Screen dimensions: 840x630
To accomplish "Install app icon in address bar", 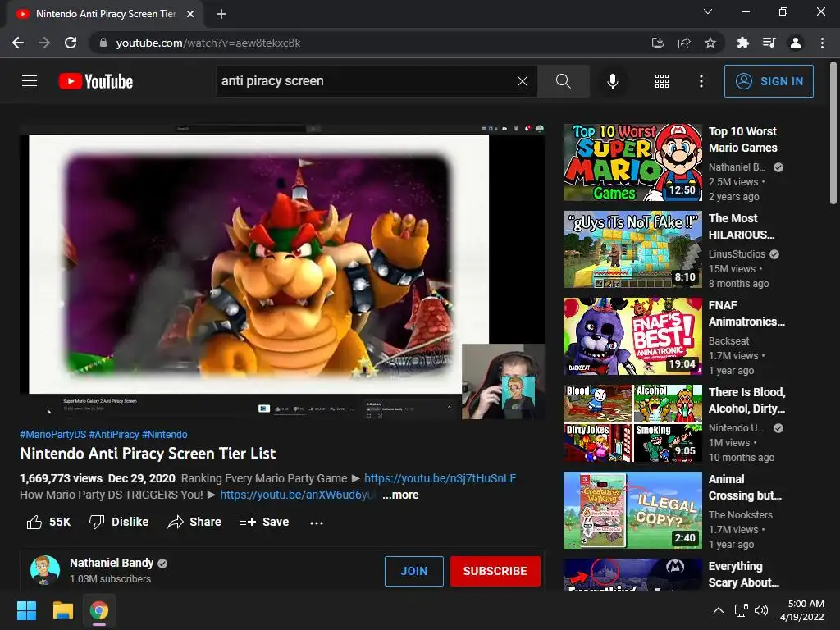I will click(657, 43).
